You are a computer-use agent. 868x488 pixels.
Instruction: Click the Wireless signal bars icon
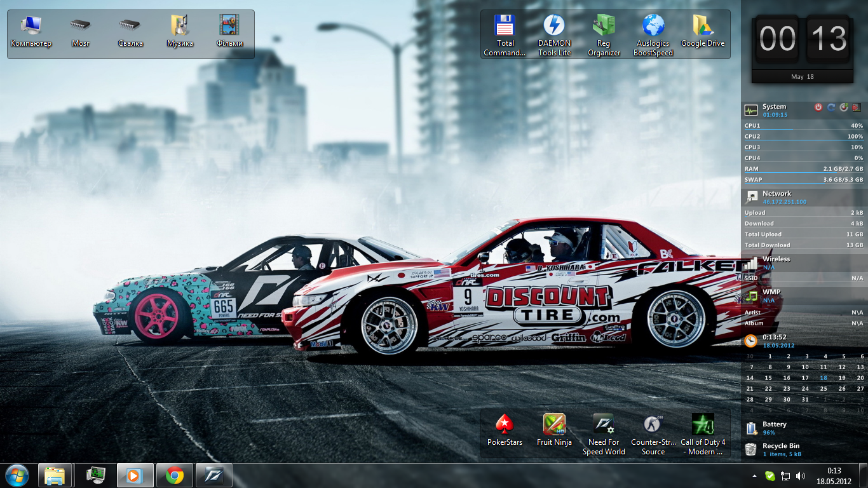(x=751, y=262)
